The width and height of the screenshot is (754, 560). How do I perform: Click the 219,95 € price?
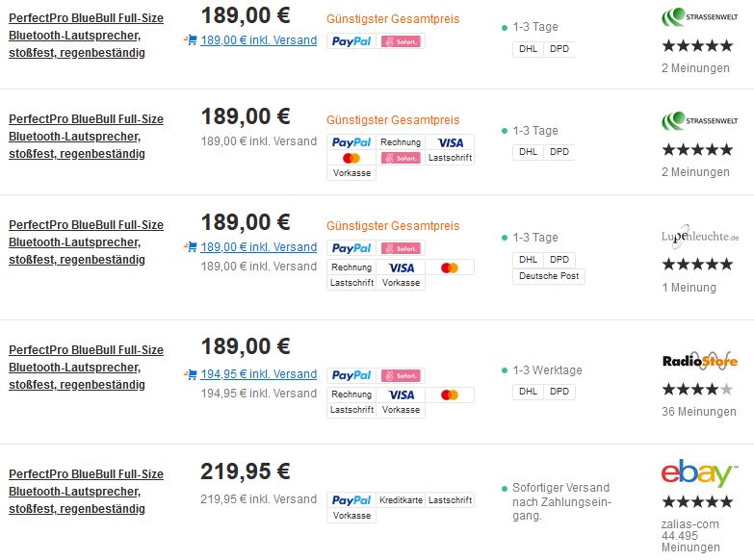point(246,471)
